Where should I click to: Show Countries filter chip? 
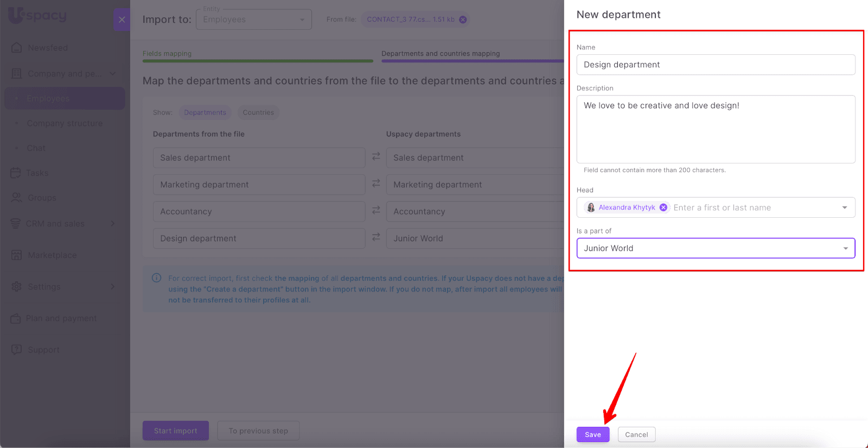click(x=258, y=112)
